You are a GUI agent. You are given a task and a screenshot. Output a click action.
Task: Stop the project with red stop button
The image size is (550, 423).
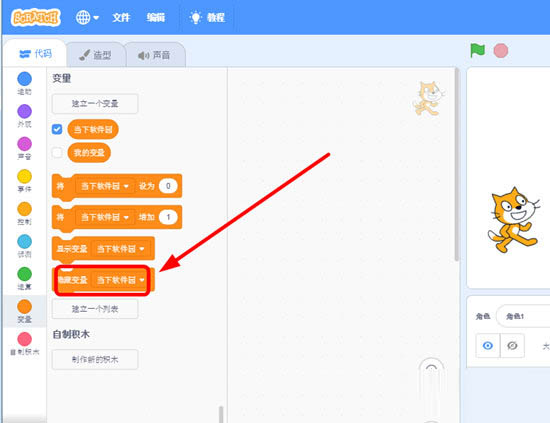501,51
